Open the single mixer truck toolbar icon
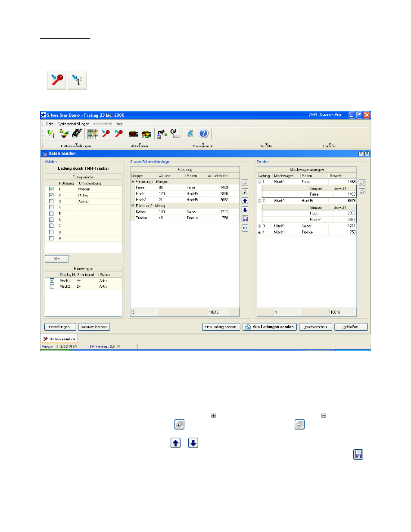The height and width of the screenshot is (532, 411). (134, 134)
